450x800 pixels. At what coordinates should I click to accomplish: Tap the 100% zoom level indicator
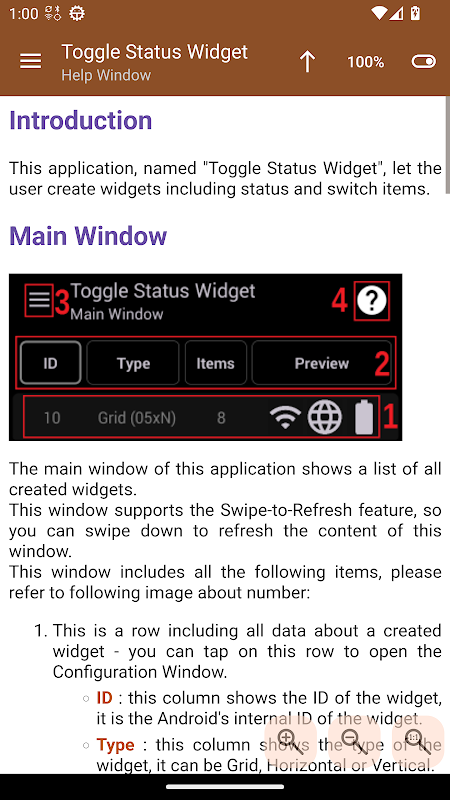[365, 62]
